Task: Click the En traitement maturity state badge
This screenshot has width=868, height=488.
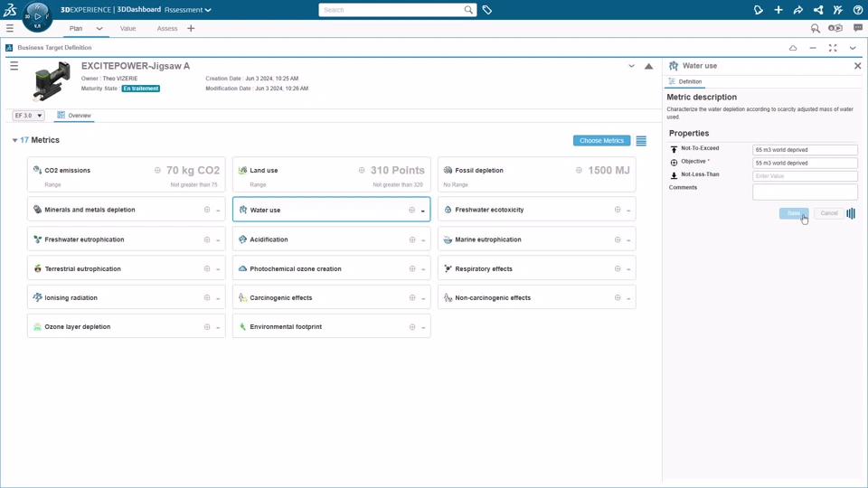Action: pyautogui.click(x=141, y=89)
